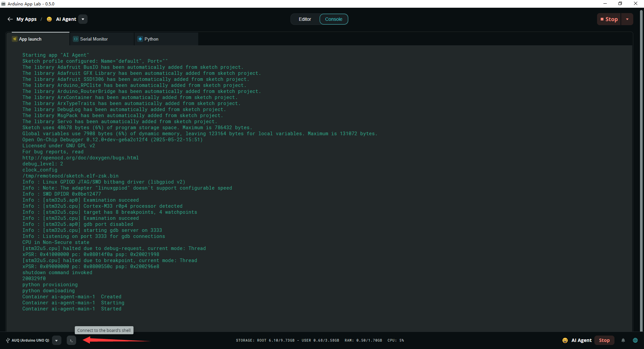The image size is (644, 349).
Task: Click the RAM 0.50/1.70GB status entry
Action: click(x=363, y=340)
